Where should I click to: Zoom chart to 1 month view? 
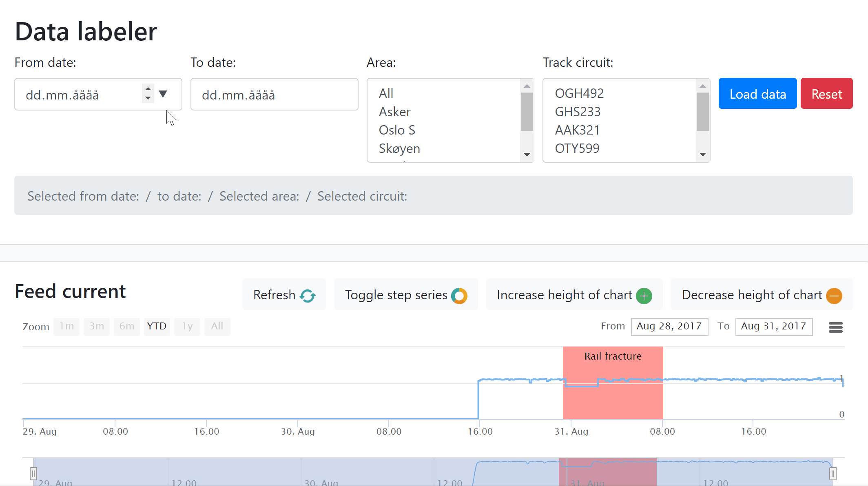click(x=66, y=327)
